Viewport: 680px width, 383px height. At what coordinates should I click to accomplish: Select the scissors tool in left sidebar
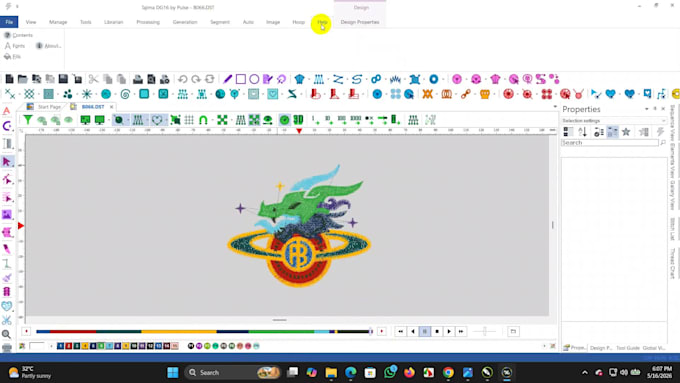coord(7,320)
